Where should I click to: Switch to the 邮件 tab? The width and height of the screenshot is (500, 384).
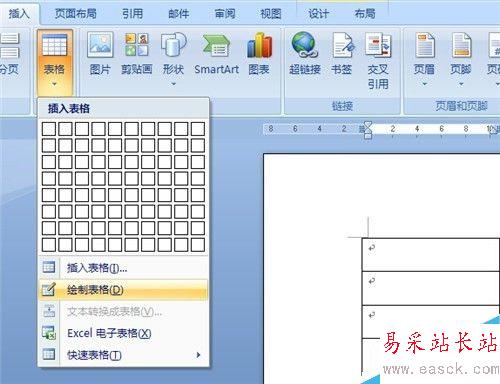coord(179,14)
